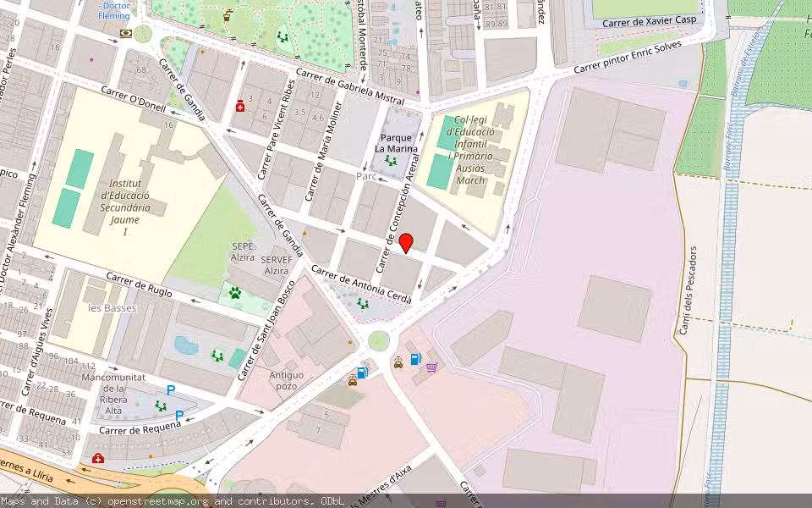Screen dimensions: 812x508
Task: Click the cafe cup icon in the top park
Action: coord(227,16)
